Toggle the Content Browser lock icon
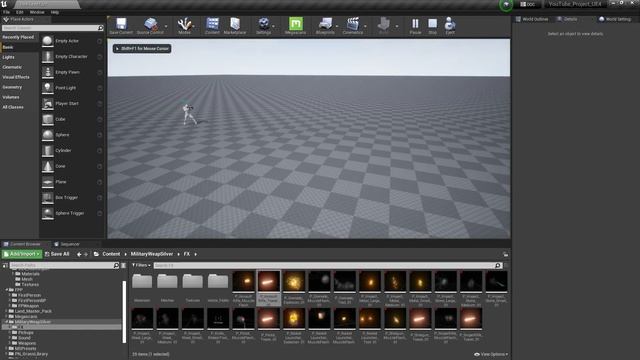The height and width of the screenshot is (360, 640). click(x=505, y=254)
